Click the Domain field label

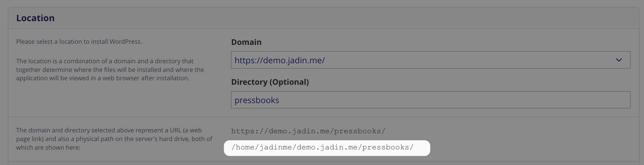[246, 42]
